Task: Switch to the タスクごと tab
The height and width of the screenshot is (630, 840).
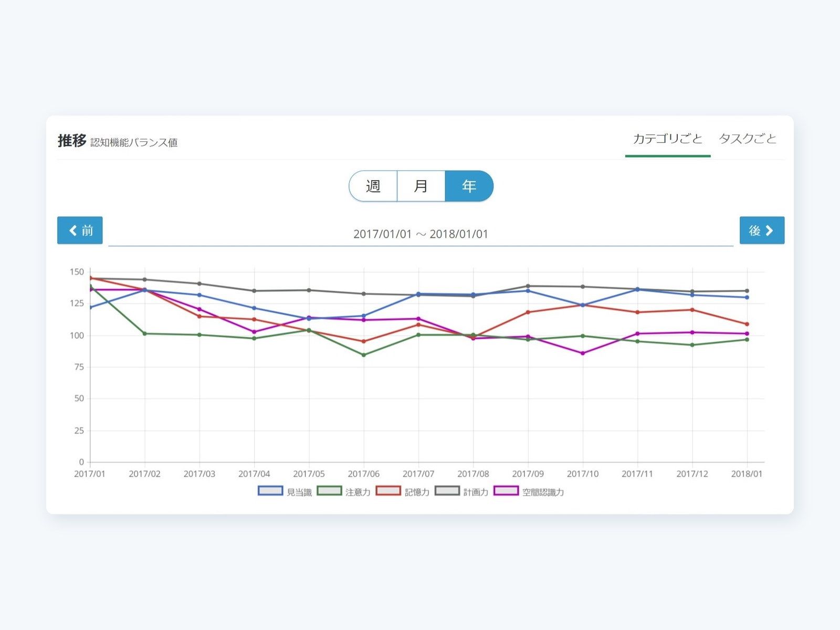Action: (x=748, y=140)
